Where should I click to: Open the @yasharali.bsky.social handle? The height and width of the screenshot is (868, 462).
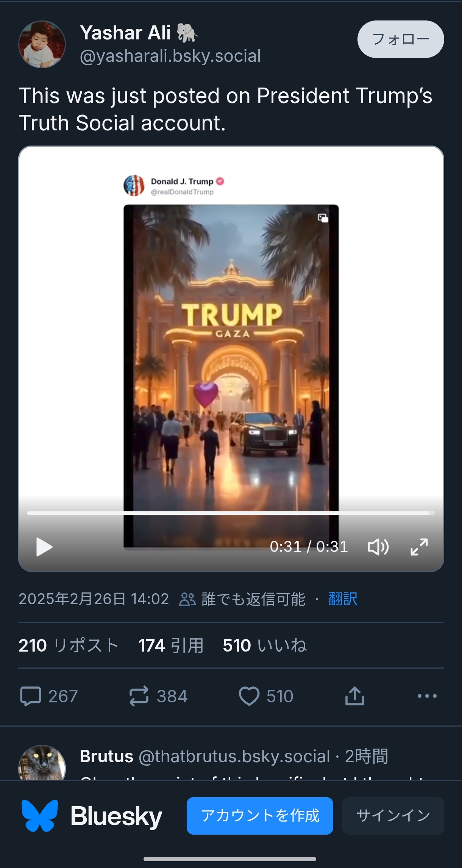pyautogui.click(x=170, y=56)
